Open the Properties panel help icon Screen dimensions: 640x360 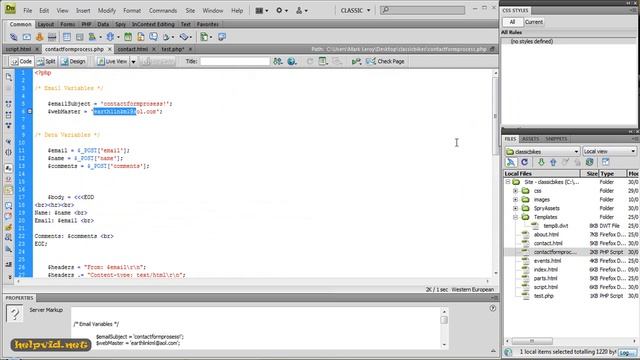pos(493,309)
